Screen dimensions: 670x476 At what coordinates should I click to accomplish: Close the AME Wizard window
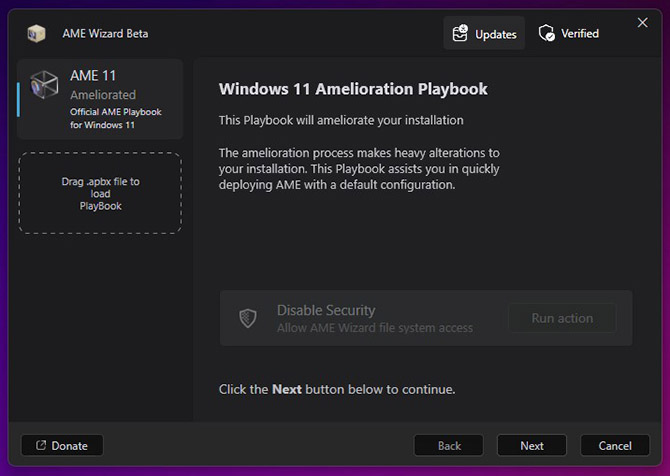643,23
